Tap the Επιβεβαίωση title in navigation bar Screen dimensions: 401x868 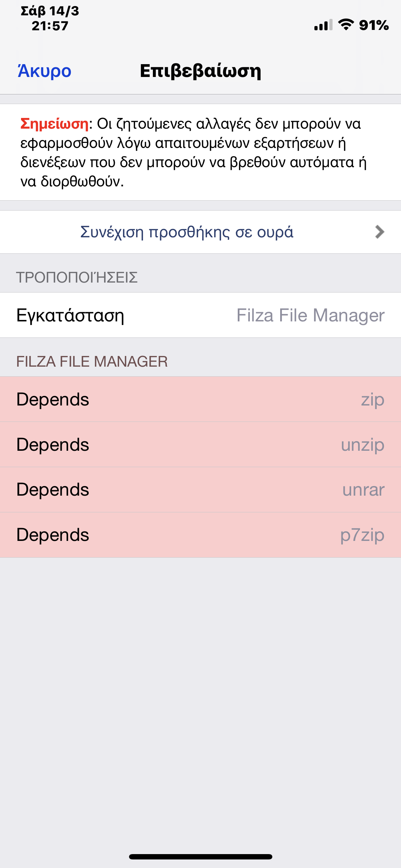tap(200, 71)
